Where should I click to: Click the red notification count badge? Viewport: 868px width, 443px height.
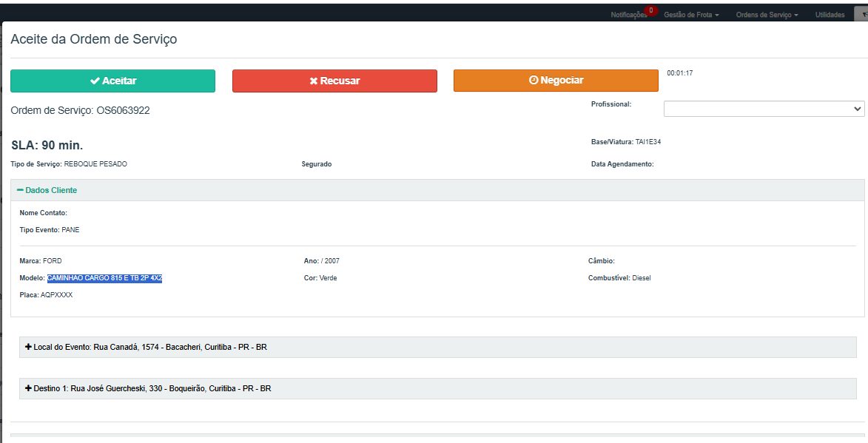[x=651, y=10]
